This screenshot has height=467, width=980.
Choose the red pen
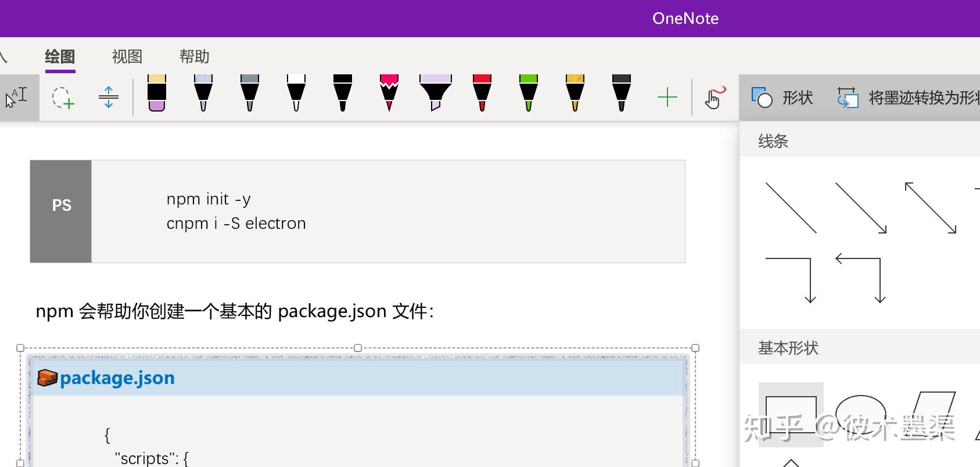482,93
